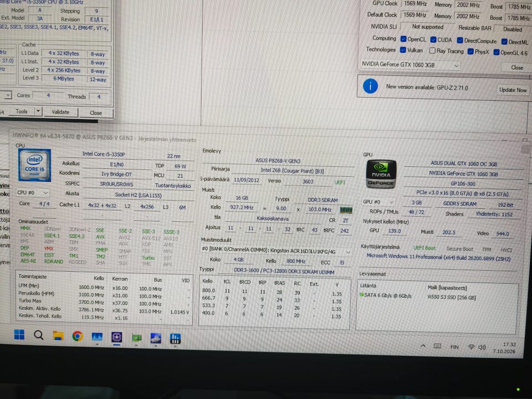532x399 pixels.
Task: Enable the Ray Tracing checkbox
Action: (432, 50)
